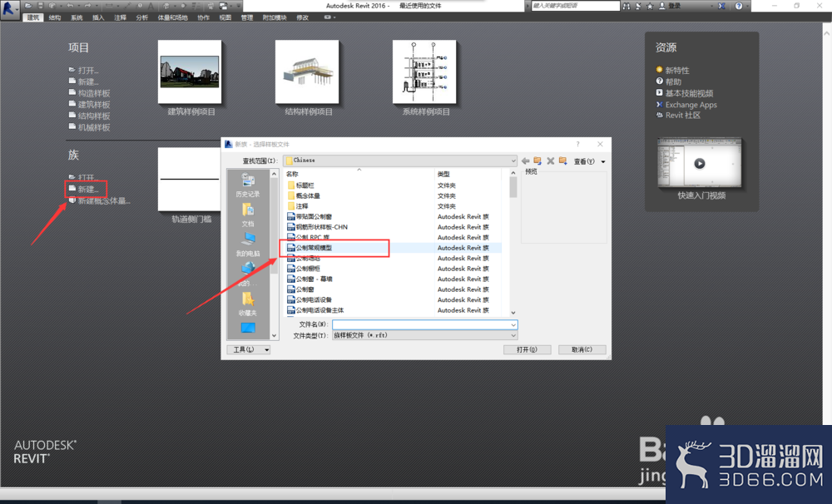The width and height of the screenshot is (832, 504).
Task: Customize quick access toolbar dropdown arrow
Action: pyautogui.click(x=238, y=6)
